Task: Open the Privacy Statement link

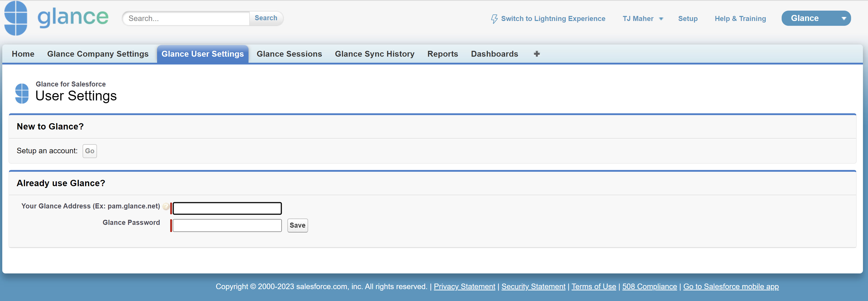Action: click(x=464, y=287)
